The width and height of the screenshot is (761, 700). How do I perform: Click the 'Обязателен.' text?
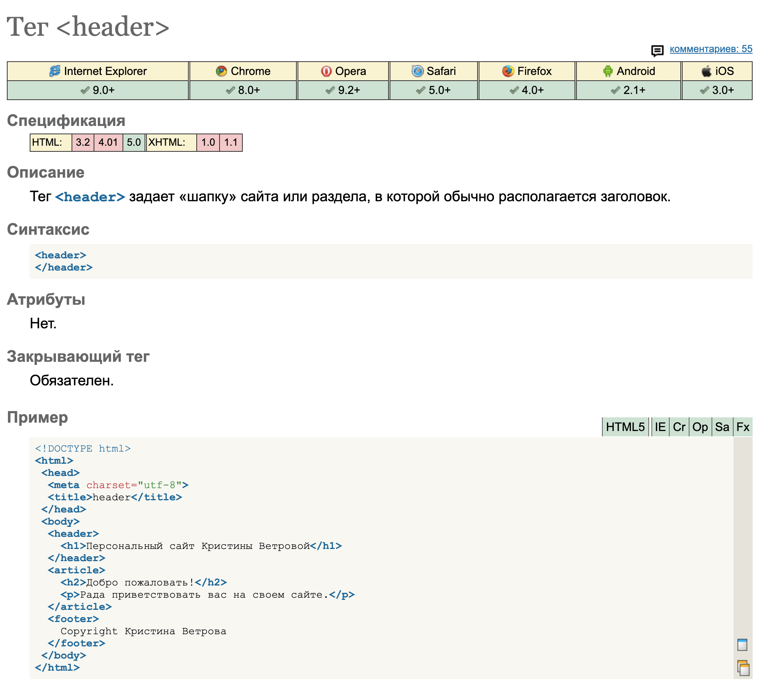point(72,380)
